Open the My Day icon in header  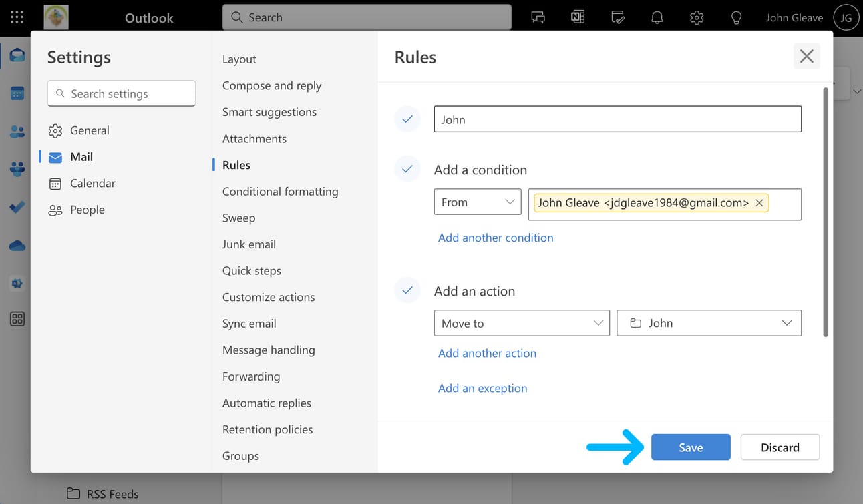[618, 18]
